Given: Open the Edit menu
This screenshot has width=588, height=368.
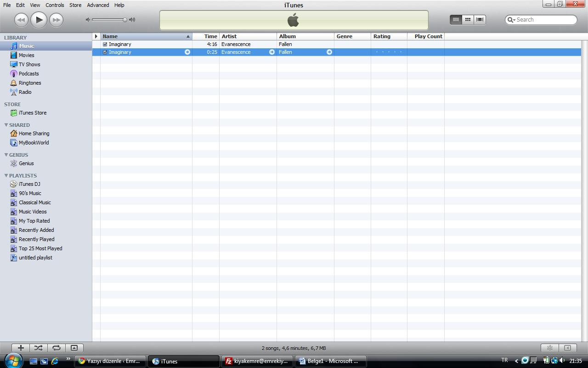Looking at the screenshot, I should click(20, 5).
